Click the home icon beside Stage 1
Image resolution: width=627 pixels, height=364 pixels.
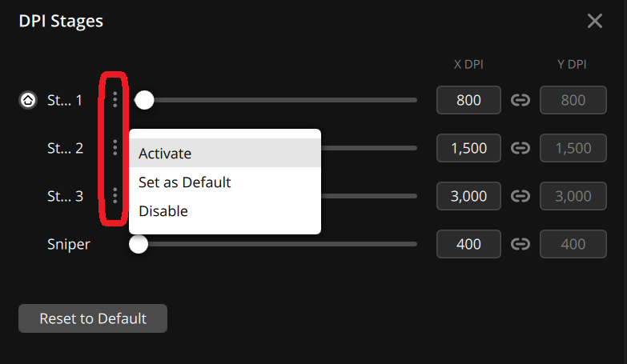[x=27, y=101]
